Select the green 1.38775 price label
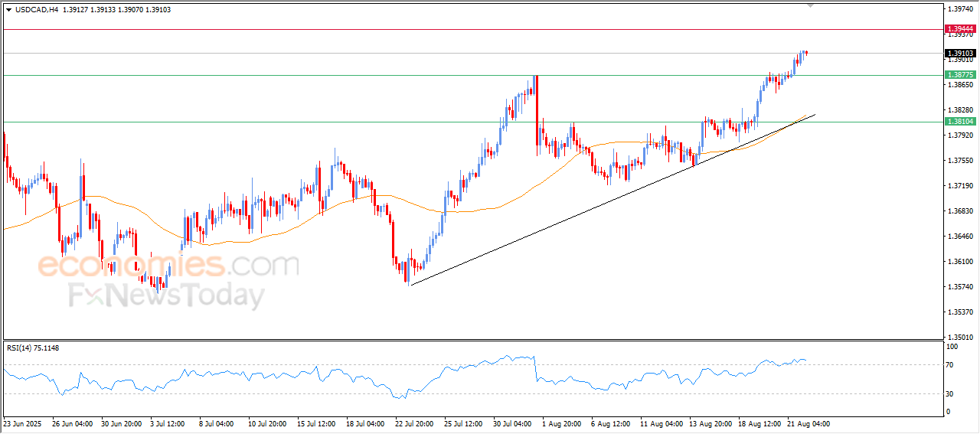The image size is (980, 434). coord(960,75)
